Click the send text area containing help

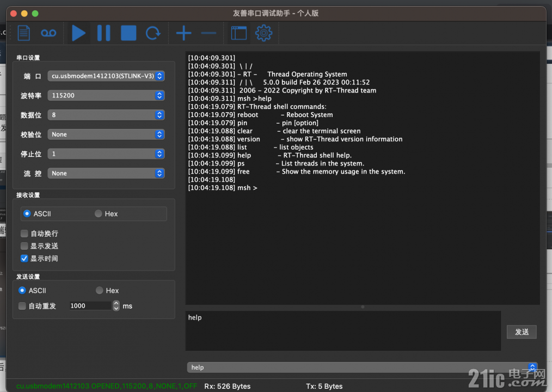[x=343, y=330]
